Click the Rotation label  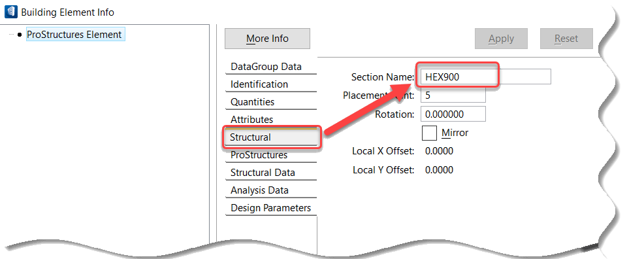[x=394, y=114]
